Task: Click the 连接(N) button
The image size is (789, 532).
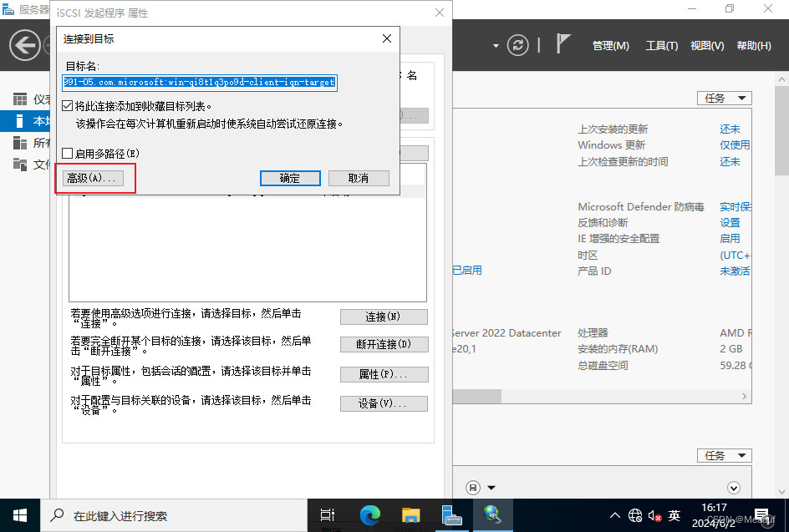Action: [384, 317]
